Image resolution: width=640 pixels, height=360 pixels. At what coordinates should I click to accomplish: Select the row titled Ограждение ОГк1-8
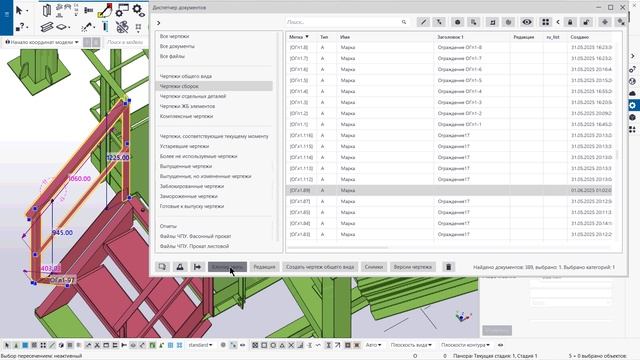click(x=449, y=47)
